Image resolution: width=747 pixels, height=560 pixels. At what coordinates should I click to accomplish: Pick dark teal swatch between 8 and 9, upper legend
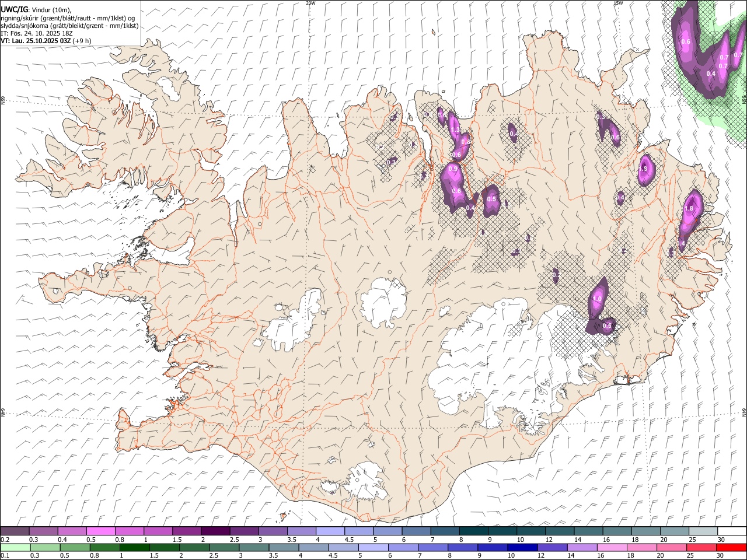(473, 531)
